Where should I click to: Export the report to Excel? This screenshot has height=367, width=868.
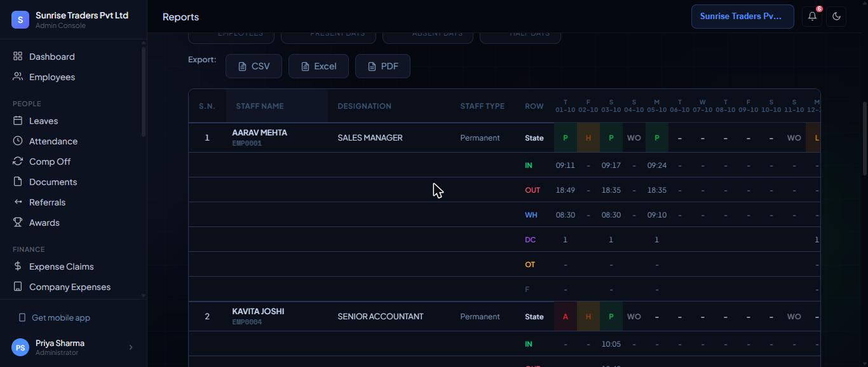click(x=318, y=66)
